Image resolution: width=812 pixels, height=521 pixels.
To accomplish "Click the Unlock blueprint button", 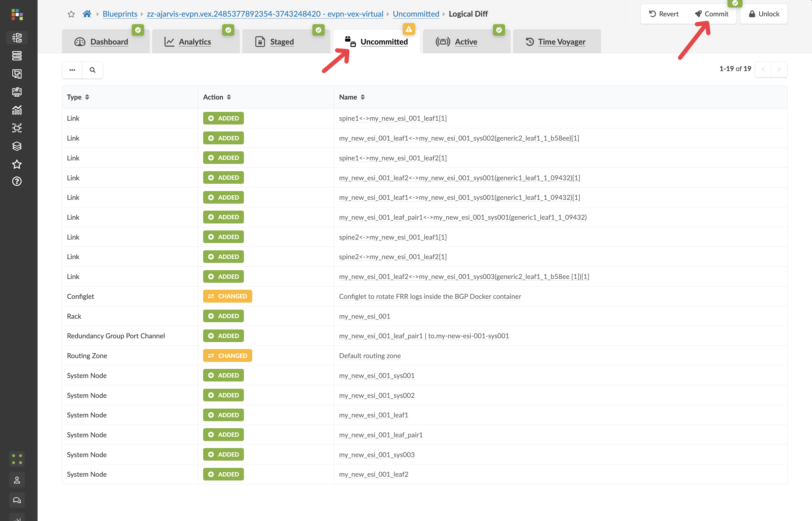I will coord(764,14).
